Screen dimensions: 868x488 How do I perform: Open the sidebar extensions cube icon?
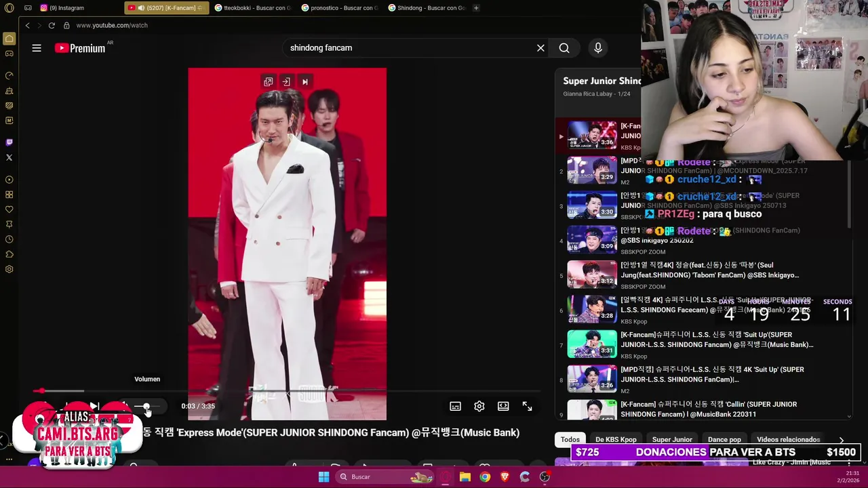[x=9, y=254]
